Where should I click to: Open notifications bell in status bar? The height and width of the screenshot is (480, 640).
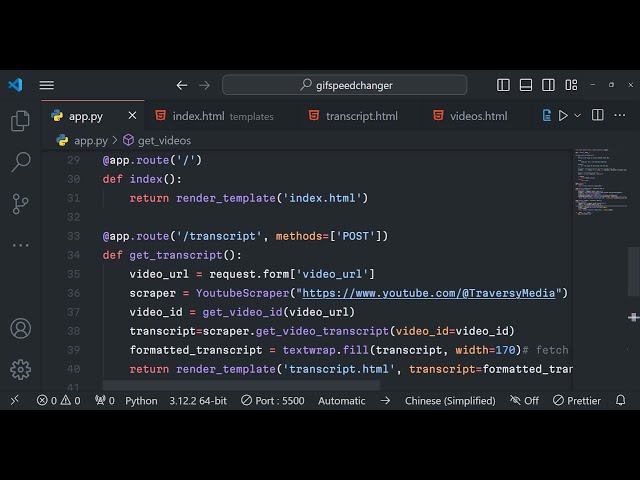pyautogui.click(x=621, y=400)
